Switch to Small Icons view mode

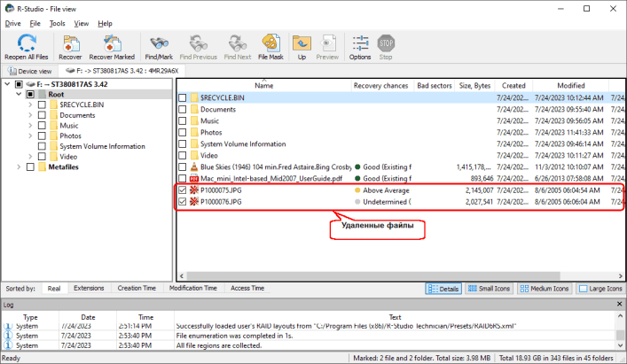[490, 289]
